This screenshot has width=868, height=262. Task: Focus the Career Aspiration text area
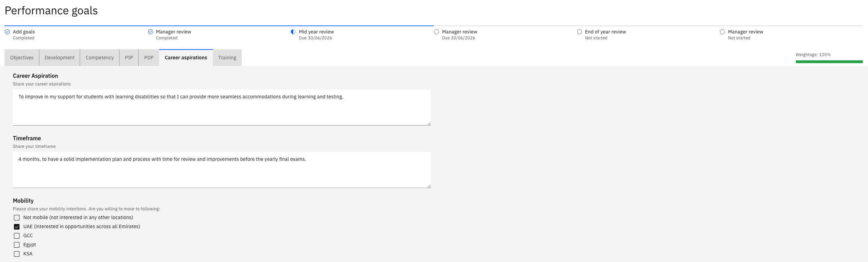coord(222,107)
